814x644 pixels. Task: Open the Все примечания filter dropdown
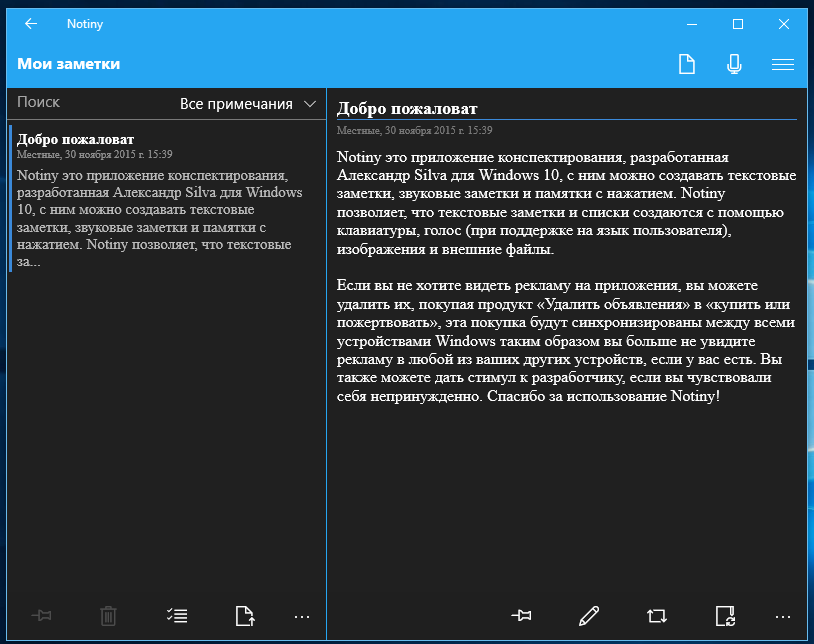[248, 104]
